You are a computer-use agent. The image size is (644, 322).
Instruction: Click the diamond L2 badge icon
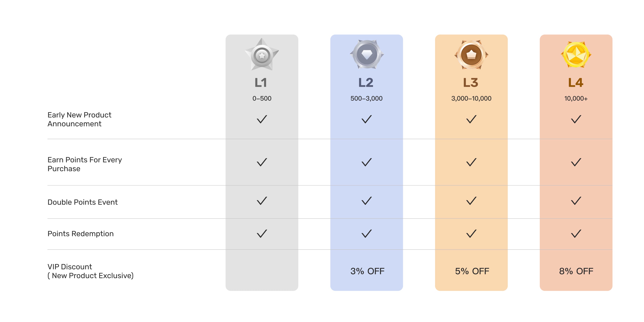pos(367,55)
